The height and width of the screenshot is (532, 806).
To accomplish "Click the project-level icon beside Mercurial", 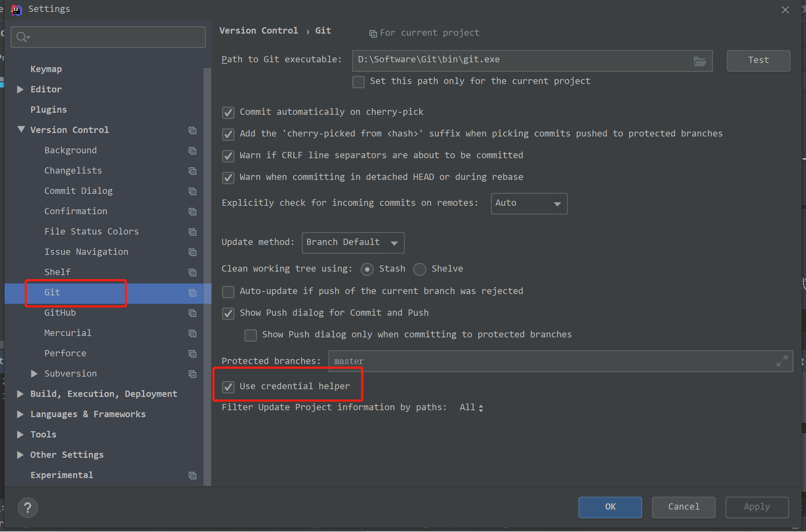I will coord(192,333).
